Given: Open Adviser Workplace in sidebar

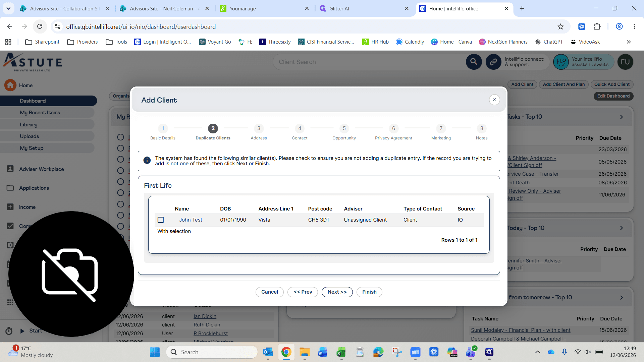Looking at the screenshot, I should pos(42,169).
